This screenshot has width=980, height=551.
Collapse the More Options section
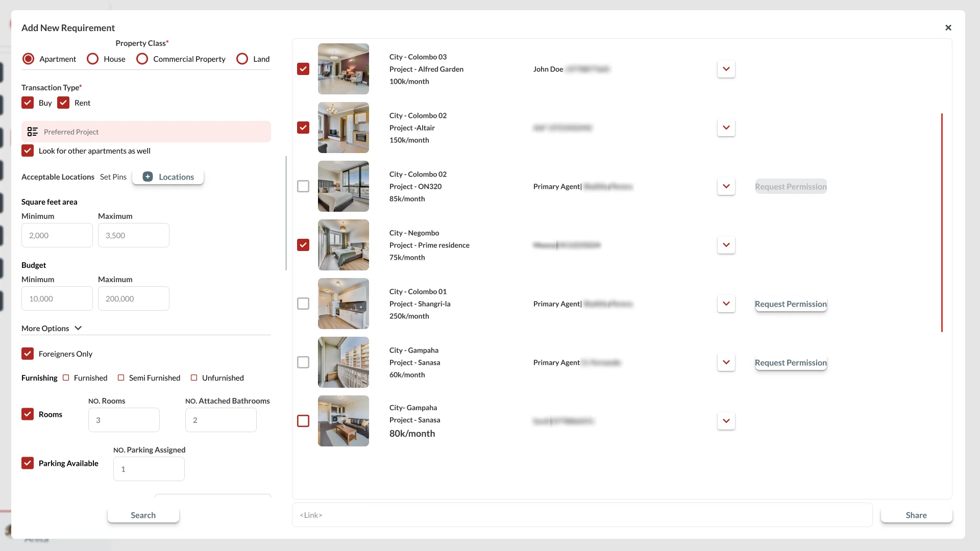pyautogui.click(x=78, y=328)
